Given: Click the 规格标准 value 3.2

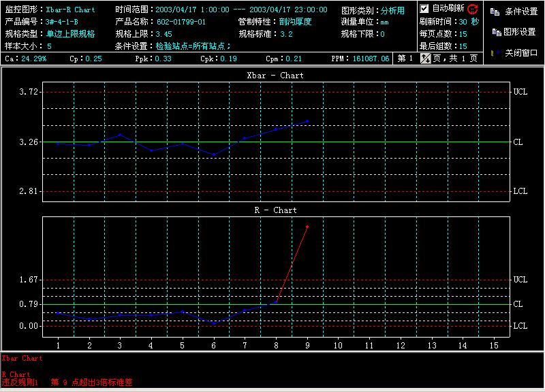Looking at the screenshot, I should coord(286,34).
